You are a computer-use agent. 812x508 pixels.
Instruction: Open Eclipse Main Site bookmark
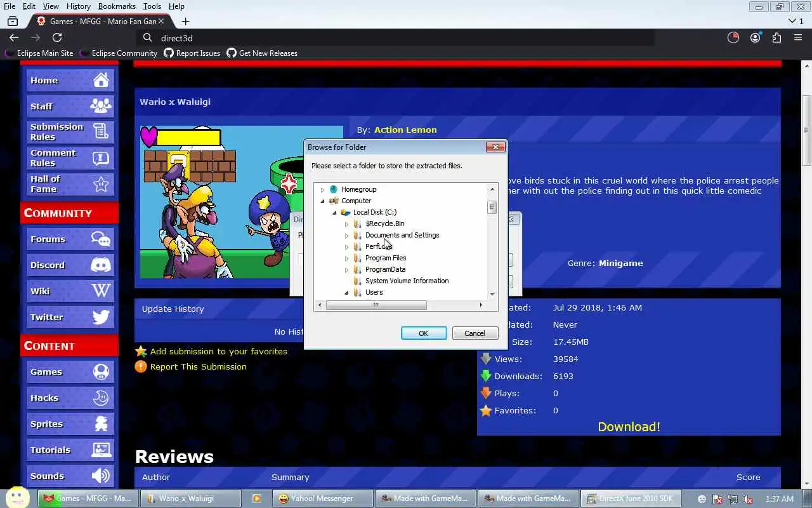click(x=39, y=53)
